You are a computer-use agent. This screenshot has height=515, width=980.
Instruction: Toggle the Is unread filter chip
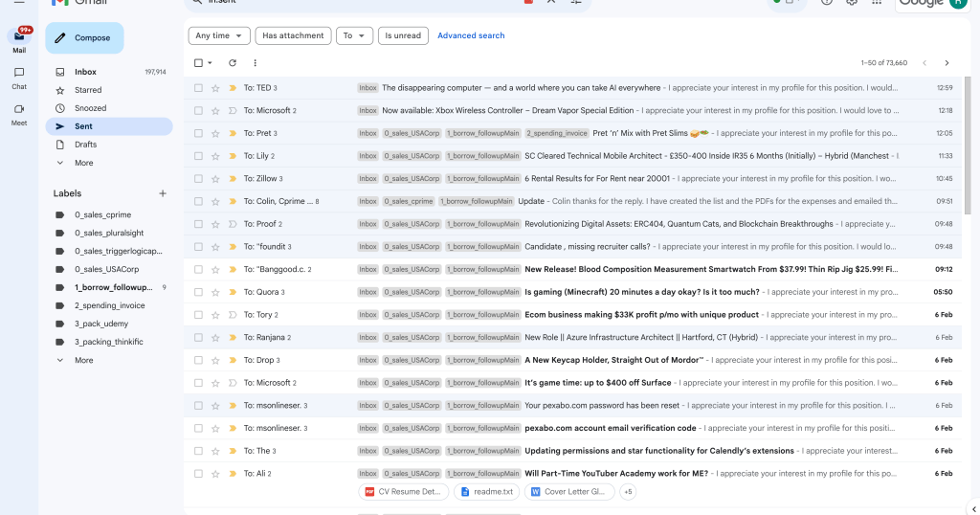(403, 35)
